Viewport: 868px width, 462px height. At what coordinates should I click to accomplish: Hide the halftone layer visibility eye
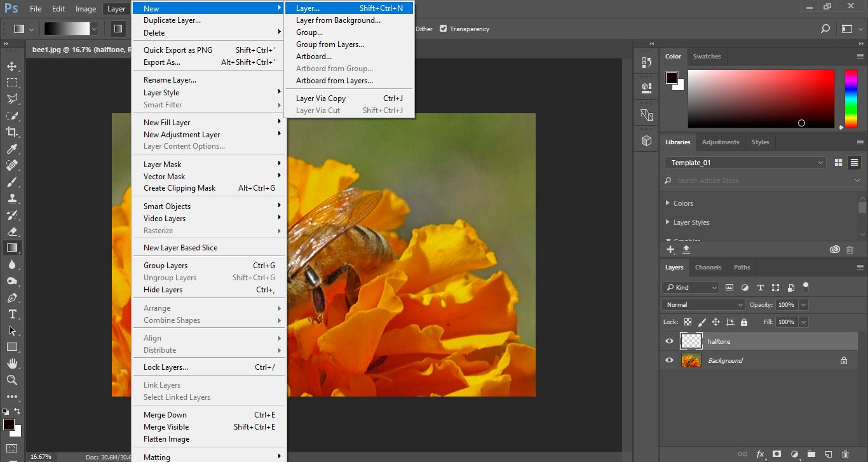669,341
